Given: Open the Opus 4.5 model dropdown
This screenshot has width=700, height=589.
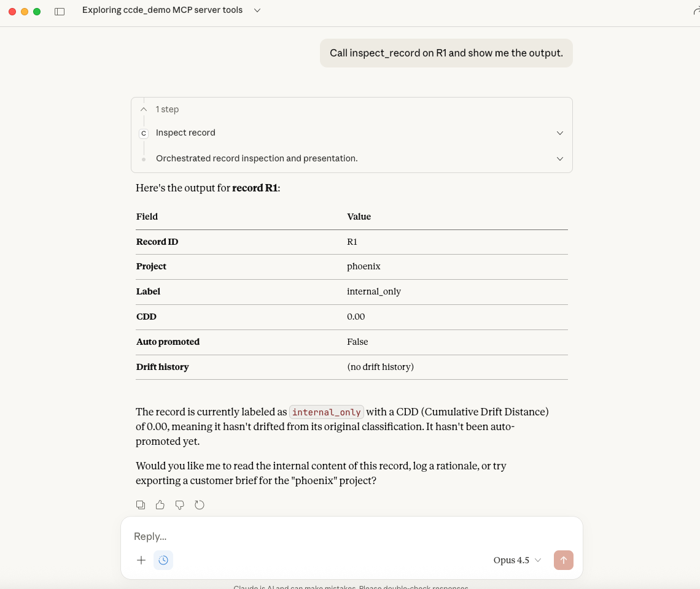Looking at the screenshot, I should (x=517, y=560).
